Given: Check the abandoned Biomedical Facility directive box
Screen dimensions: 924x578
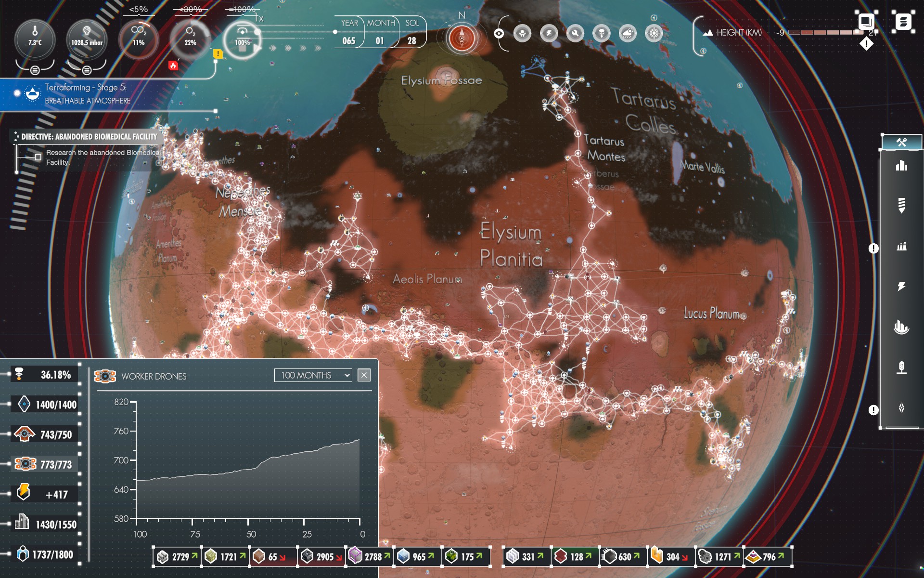Looking at the screenshot, I should (38, 157).
